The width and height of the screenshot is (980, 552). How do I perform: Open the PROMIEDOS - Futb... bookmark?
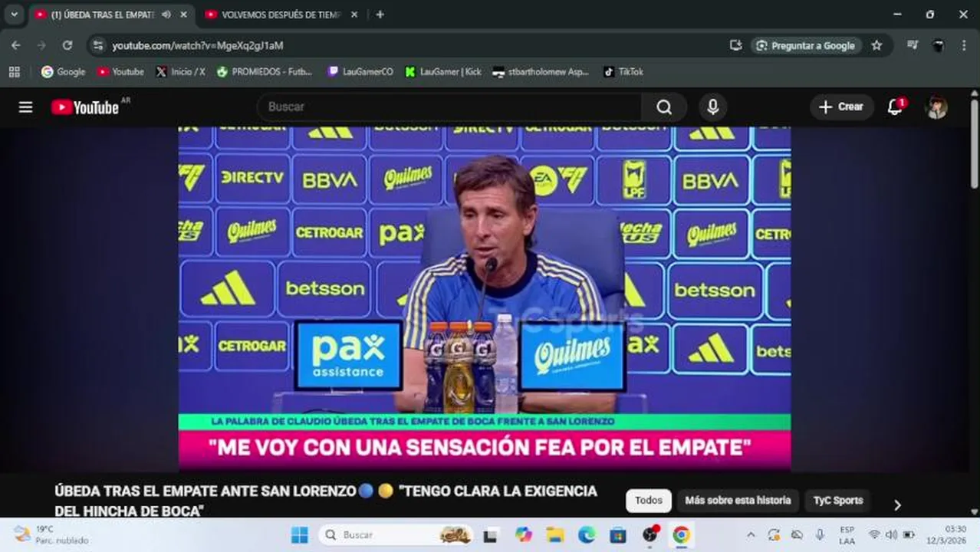265,72
